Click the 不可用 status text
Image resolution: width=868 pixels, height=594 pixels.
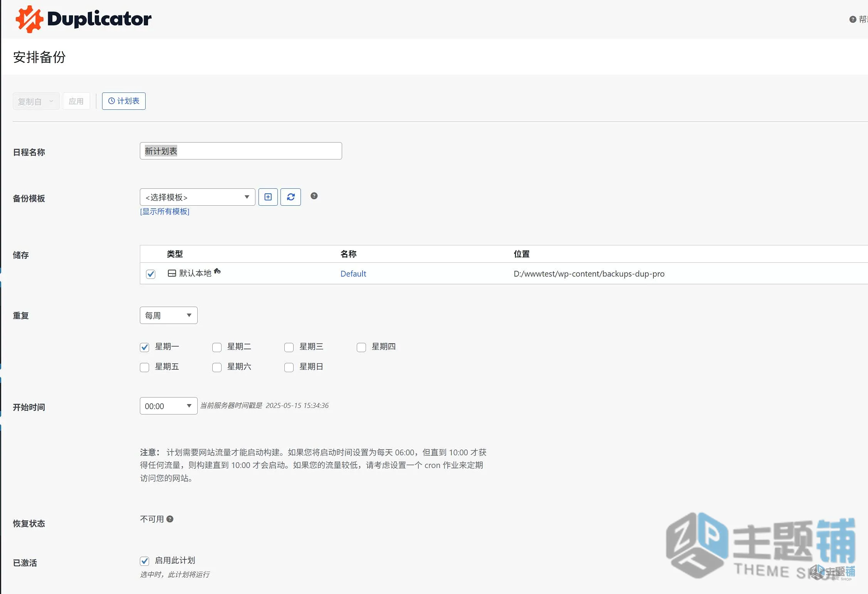coord(152,519)
